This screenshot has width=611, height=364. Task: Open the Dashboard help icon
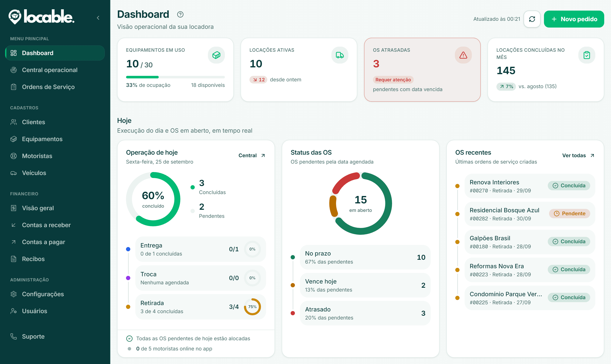coord(180,14)
